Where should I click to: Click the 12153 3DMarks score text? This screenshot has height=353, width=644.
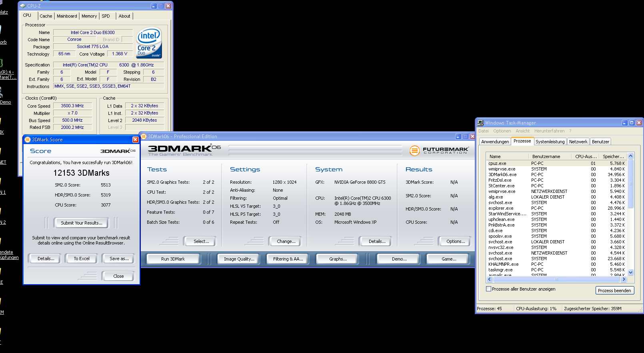coord(82,173)
